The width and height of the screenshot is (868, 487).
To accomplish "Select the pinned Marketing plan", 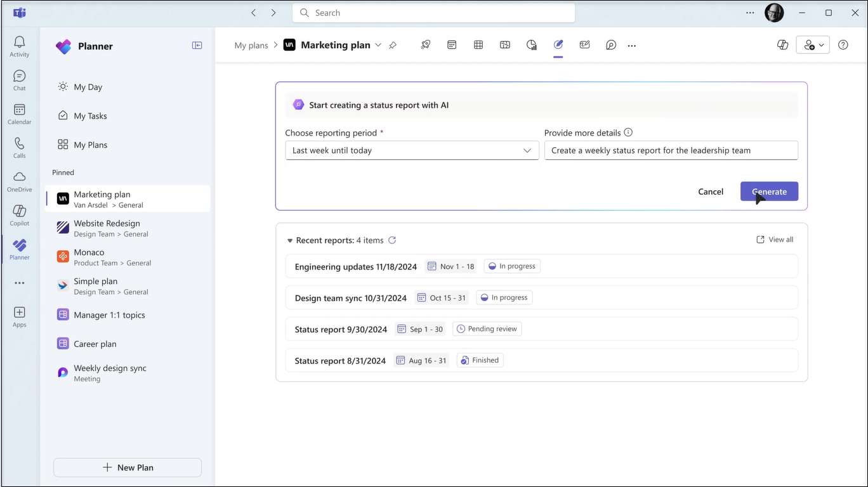I will pos(128,199).
